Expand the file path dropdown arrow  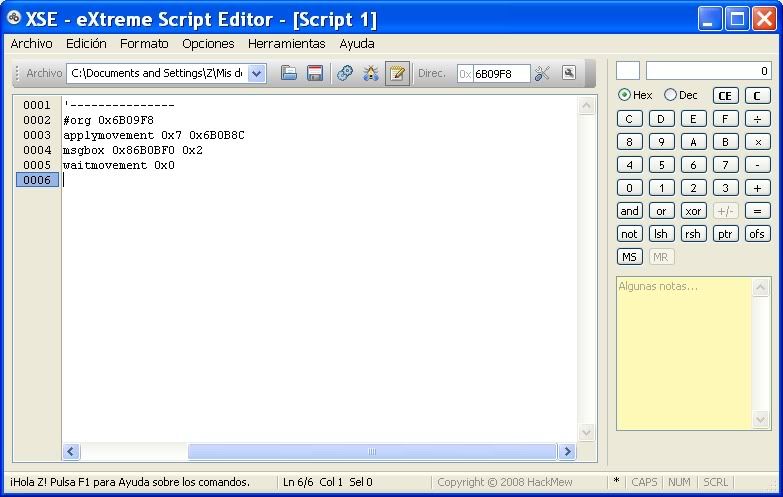(x=257, y=73)
